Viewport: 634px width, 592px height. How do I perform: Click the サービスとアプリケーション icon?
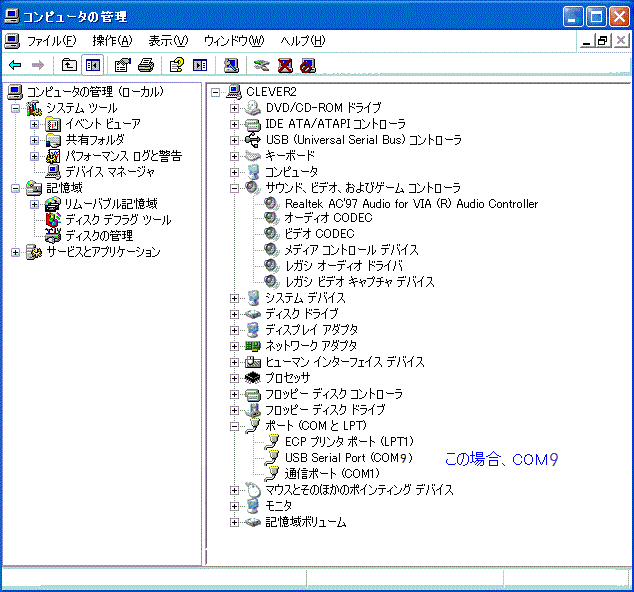(34, 252)
